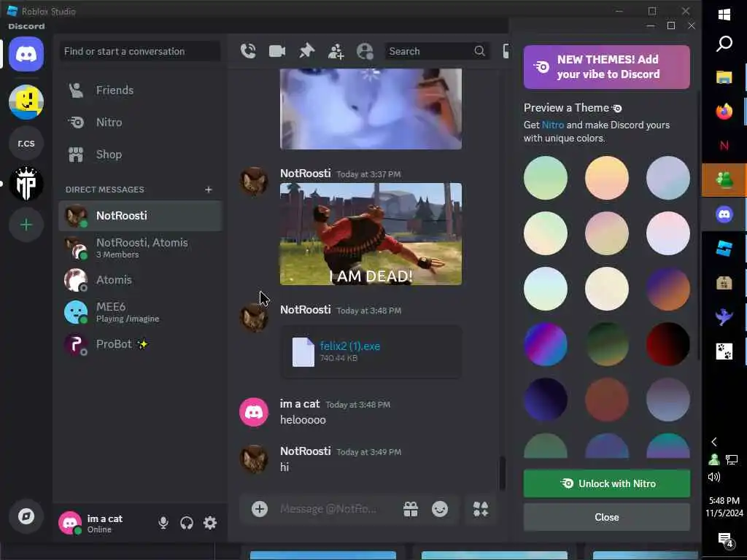Open File Explorer from taskbar
The height and width of the screenshot is (560, 747).
[724, 77]
